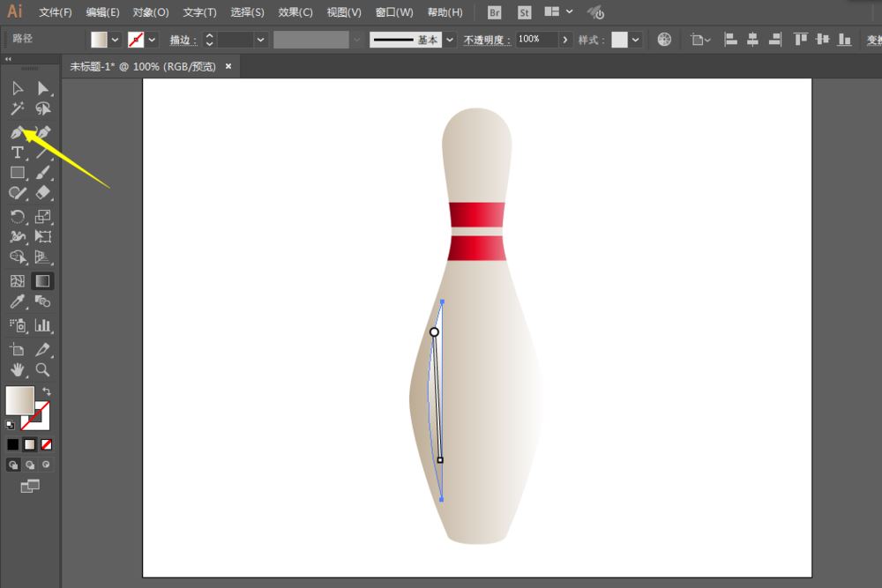882x588 pixels.
Task: Select the Eraser tool
Action: click(x=42, y=193)
